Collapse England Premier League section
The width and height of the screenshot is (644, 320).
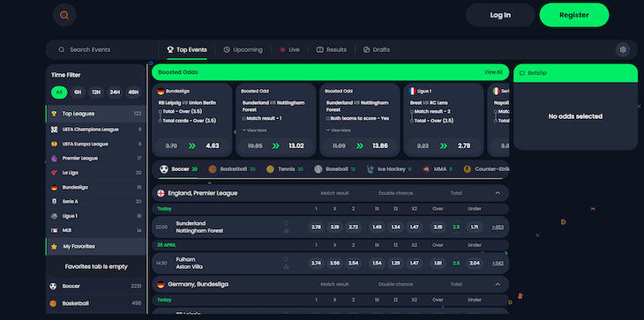coord(498,193)
